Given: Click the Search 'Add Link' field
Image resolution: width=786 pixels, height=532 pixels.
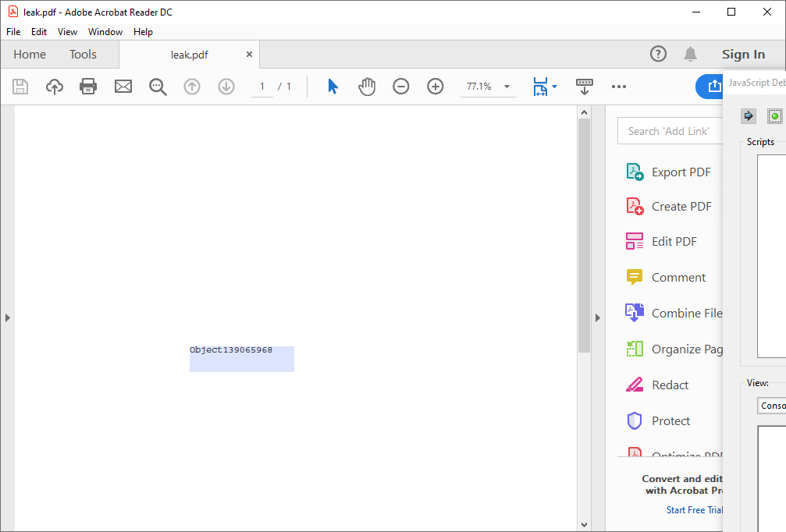Looking at the screenshot, I should coord(671,131).
